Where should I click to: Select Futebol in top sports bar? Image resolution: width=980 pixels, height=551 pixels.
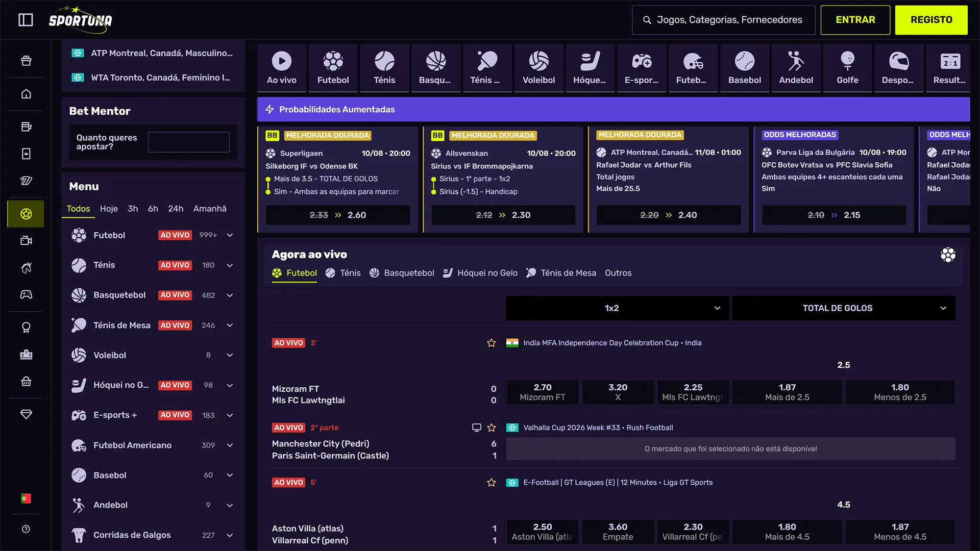pyautogui.click(x=333, y=68)
